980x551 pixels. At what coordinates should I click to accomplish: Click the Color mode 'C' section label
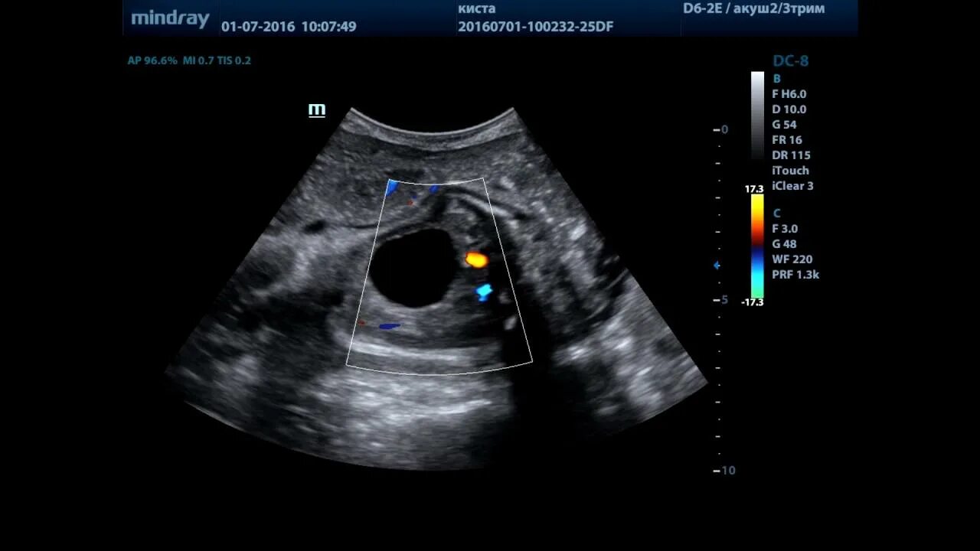tap(777, 214)
